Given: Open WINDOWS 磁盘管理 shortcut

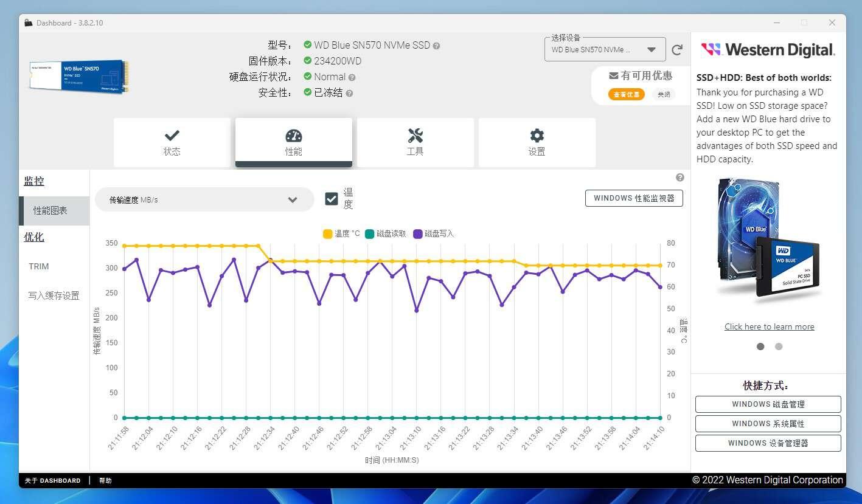Looking at the screenshot, I should (768, 404).
